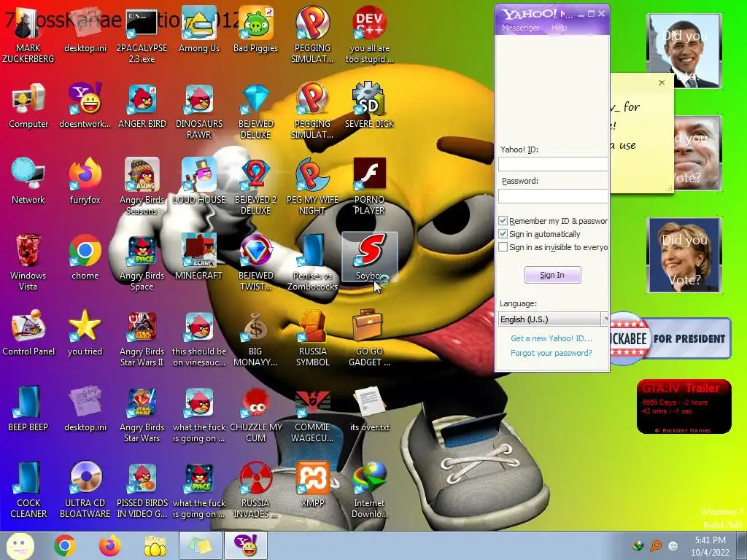Open Angry Birds Star Wars II icon
Image resolution: width=747 pixels, height=560 pixels.
click(x=142, y=338)
